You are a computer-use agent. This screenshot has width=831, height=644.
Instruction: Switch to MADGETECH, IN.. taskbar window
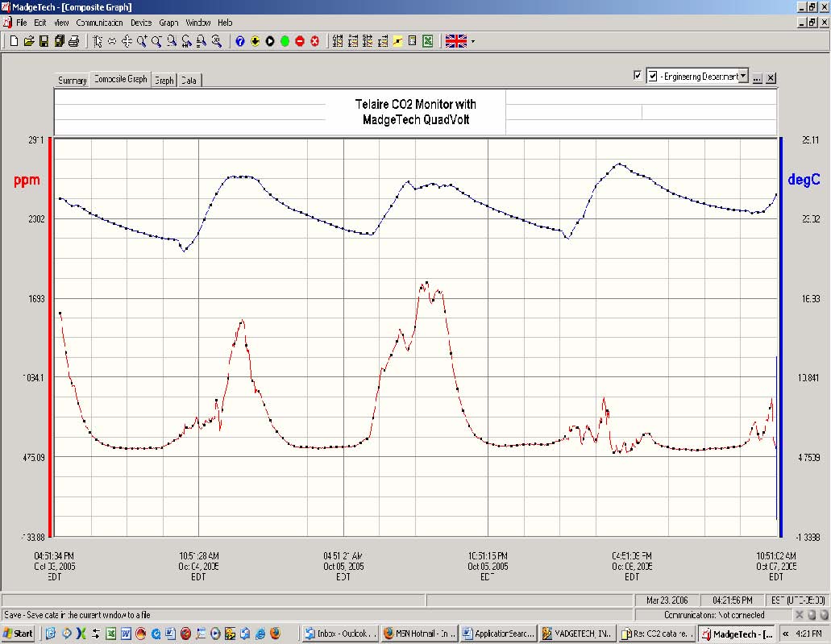tap(578, 633)
